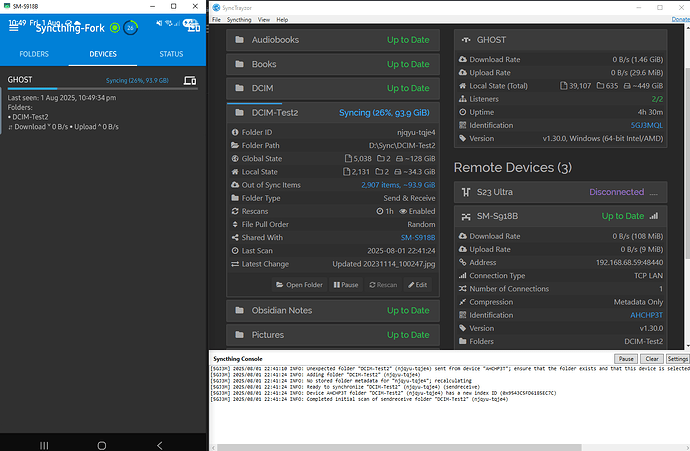
Task: Click the 5GJ3MQL identification link
Action: tap(646, 125)
